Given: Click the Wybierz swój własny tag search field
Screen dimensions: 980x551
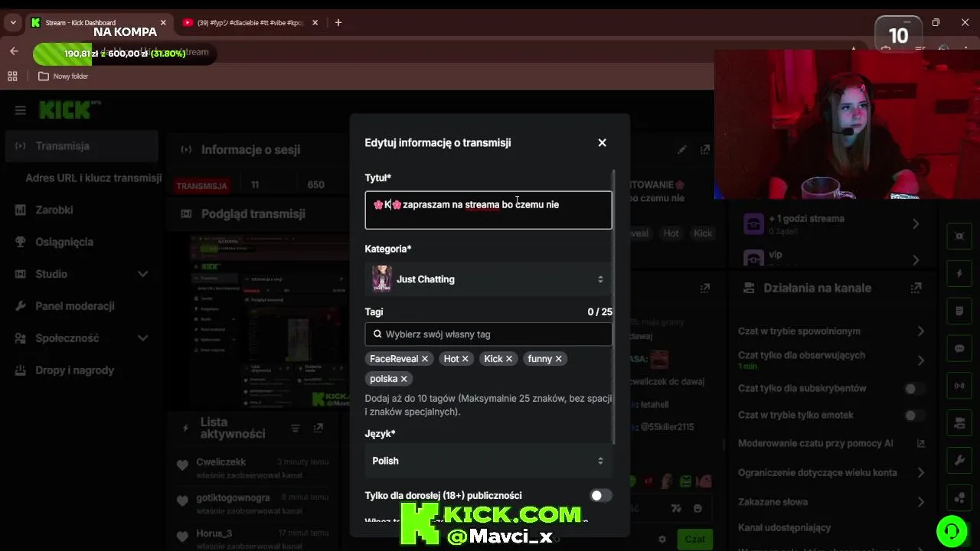Looking at the screenshot, I should 488,334.
